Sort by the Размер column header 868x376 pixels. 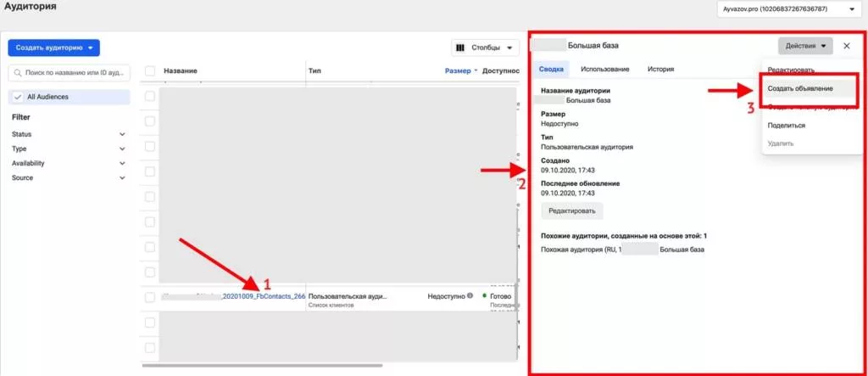click(458, 71)
